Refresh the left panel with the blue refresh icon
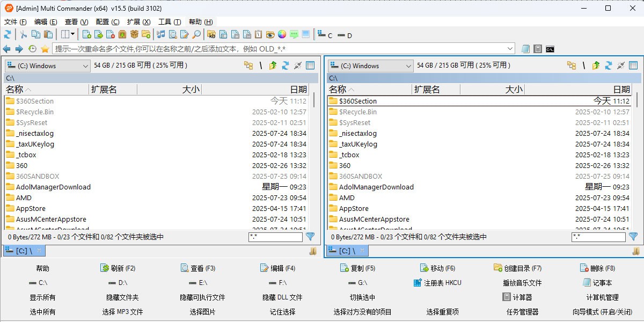644x322 pixels. [286, 65]
